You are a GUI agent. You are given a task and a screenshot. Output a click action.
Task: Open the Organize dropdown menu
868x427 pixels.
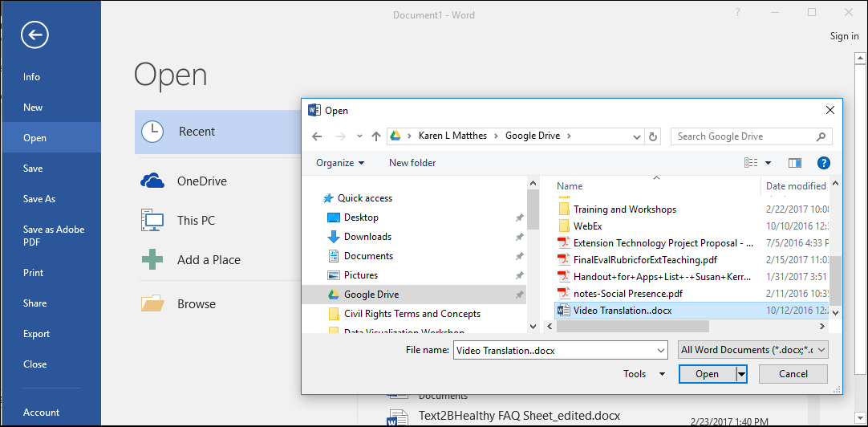pyautogui.click(x=340, y=163)
